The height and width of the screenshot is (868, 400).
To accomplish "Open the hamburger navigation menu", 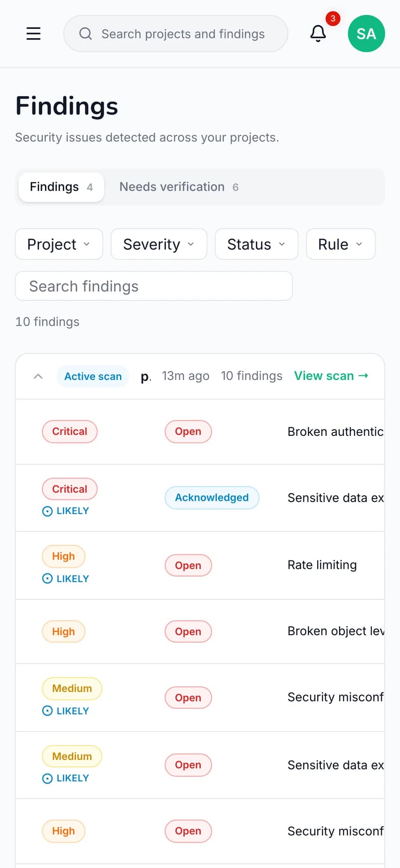I will click(33, 34).
